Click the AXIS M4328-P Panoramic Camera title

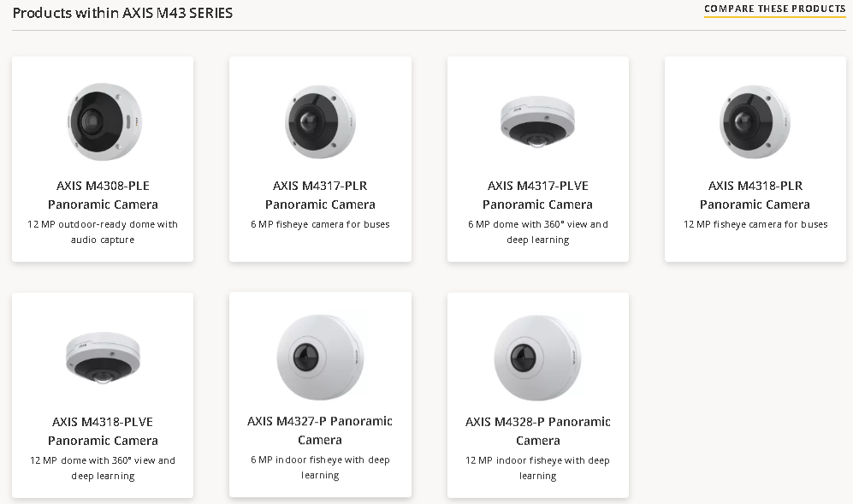point(537,430)
